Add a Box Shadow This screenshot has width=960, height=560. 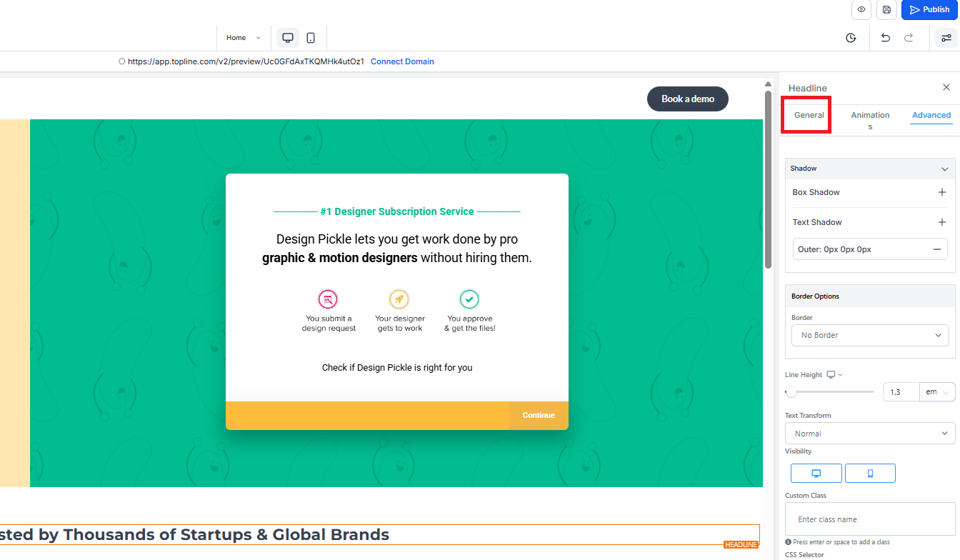(x=941, y=192)
